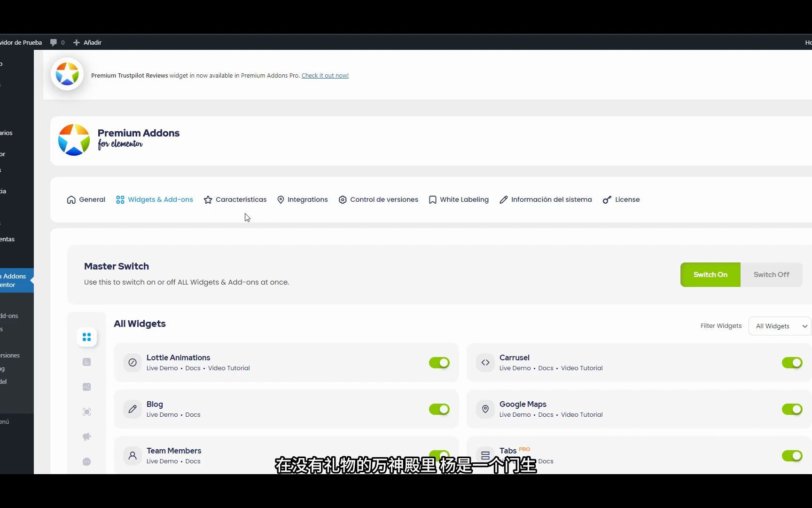Select the image widgets category icon
The width and height of the screenshot is (812, 508).
point(86,387)
